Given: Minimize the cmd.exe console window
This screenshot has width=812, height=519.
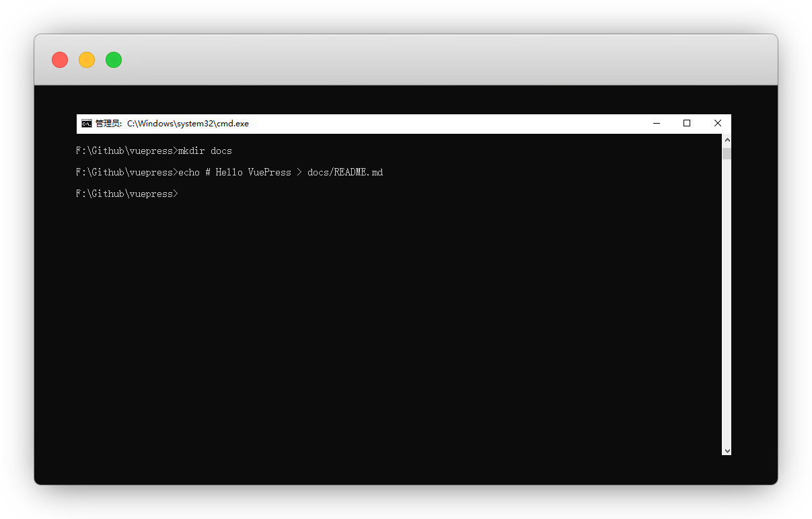Looking at the screenshot, I should coord(657,124).
